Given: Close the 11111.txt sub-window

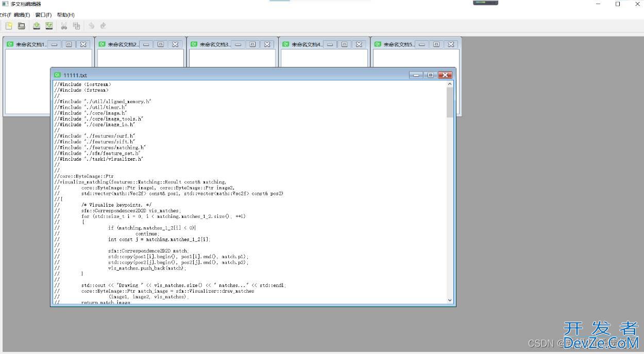Looking at the screenshot, I should point(445,75).
